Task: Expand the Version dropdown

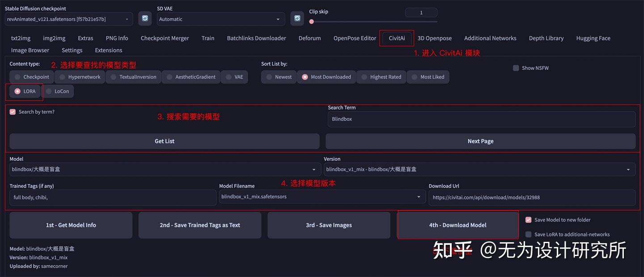Action: click(479, 169)
